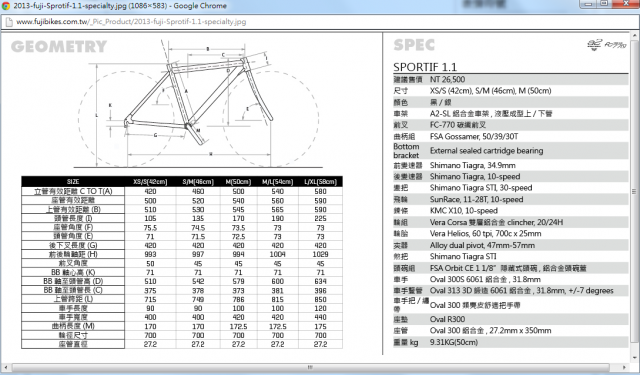The width and height of the screenshot is (640, 375).
Task: Close the Chrome window
Action: pyautogui.click(x=626, y=4)
